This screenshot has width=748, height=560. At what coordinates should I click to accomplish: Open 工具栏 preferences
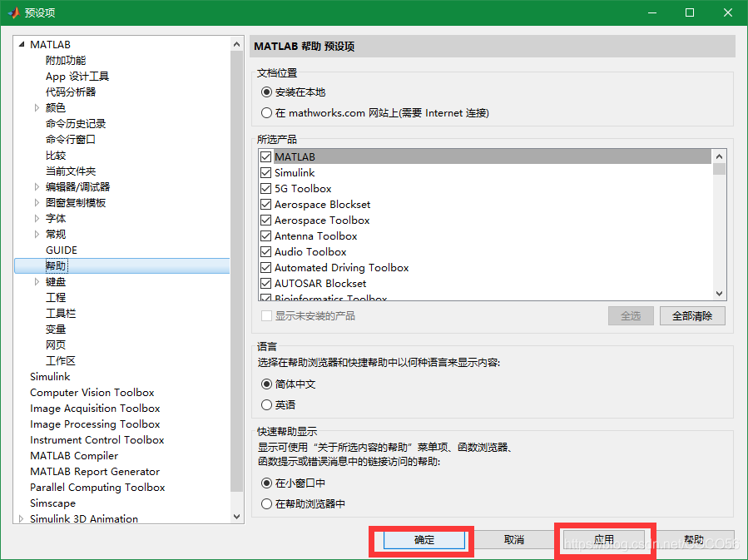click(61, 314)
